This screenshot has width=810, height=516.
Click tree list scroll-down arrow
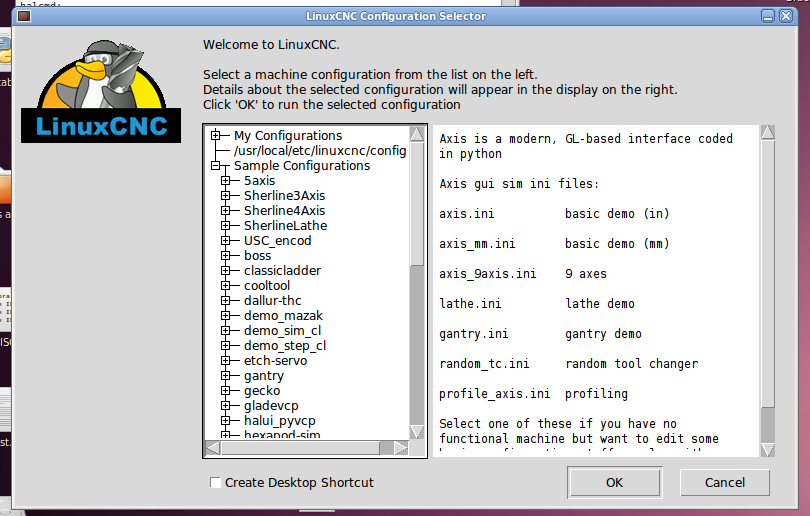click(417, 432)
